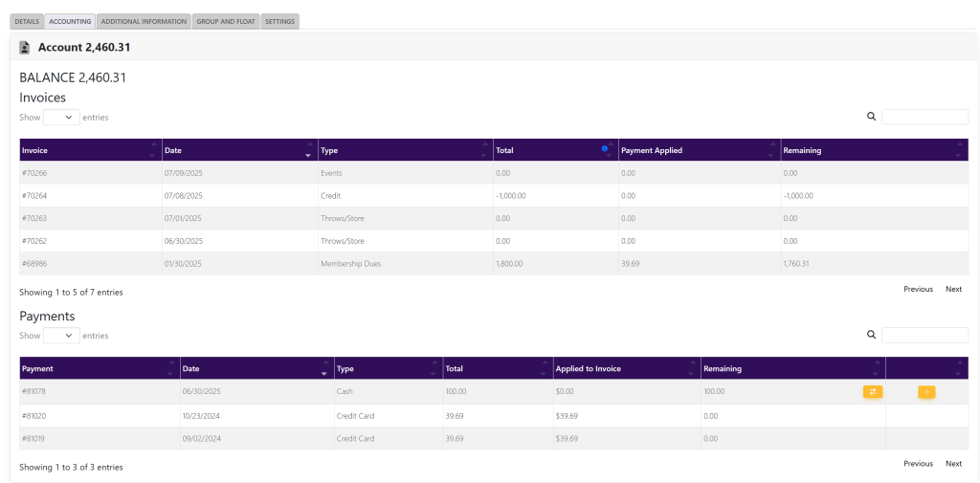This screenshot has width=980, height=483.
Task: Sort invoices by Type column header
Action: pos(405,150)
